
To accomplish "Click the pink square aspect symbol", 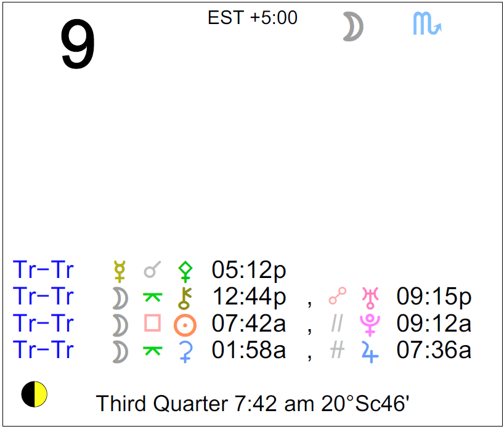I will point(152,324).
